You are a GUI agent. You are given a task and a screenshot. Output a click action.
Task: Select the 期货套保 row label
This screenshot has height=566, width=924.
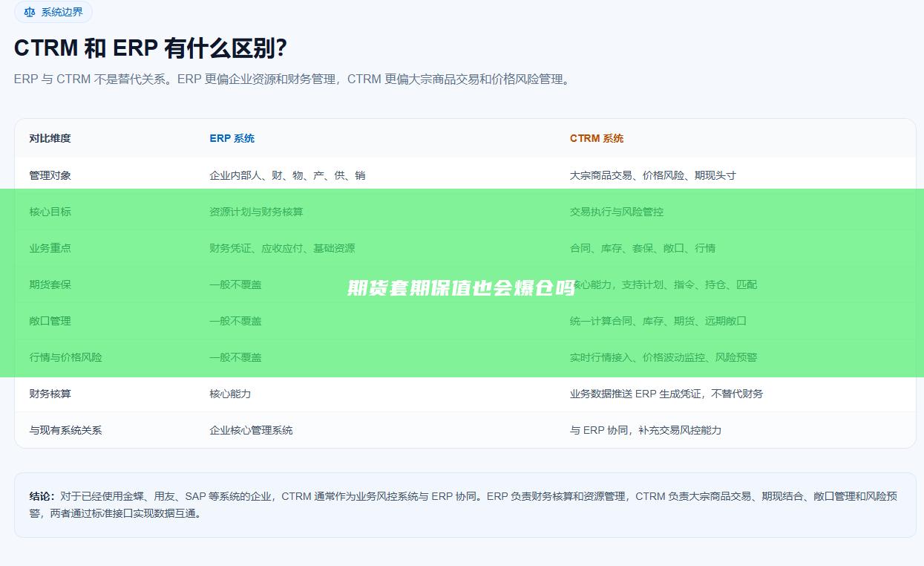pyautogui.click(x=50, y=284)
